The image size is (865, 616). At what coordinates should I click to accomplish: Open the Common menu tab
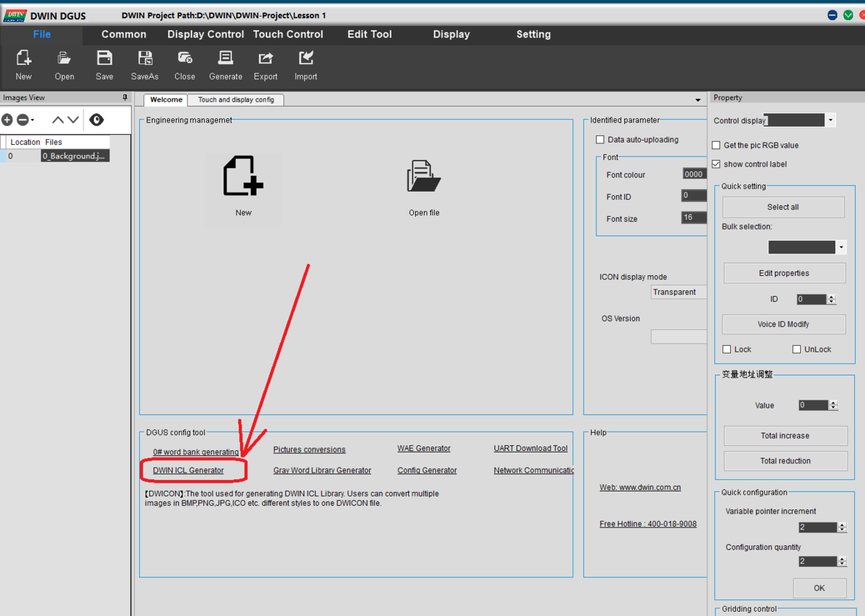coord(124,35)
